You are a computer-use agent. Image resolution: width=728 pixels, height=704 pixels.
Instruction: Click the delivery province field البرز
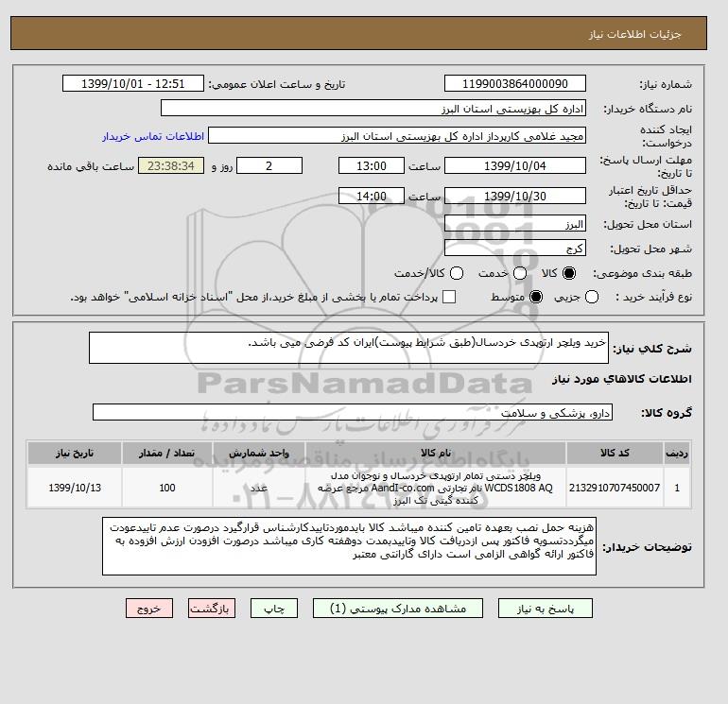click(515, 224)
